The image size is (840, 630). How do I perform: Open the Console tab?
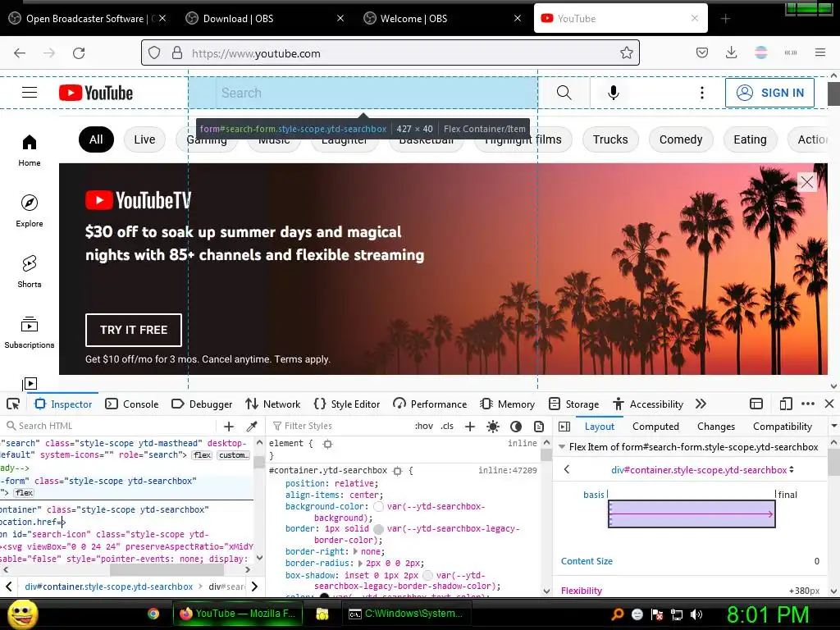click(132, 404)
